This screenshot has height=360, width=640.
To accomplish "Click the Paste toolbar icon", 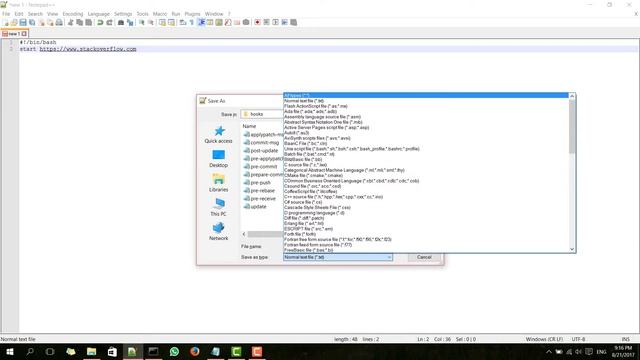I will [x=89, y=22].
